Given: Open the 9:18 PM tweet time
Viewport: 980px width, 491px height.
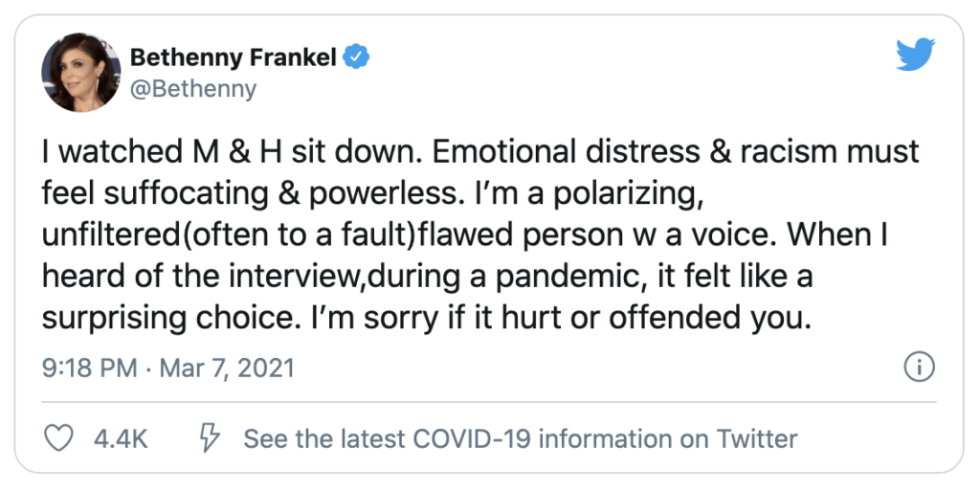Looking at the screenshot, I should [89, 368].
